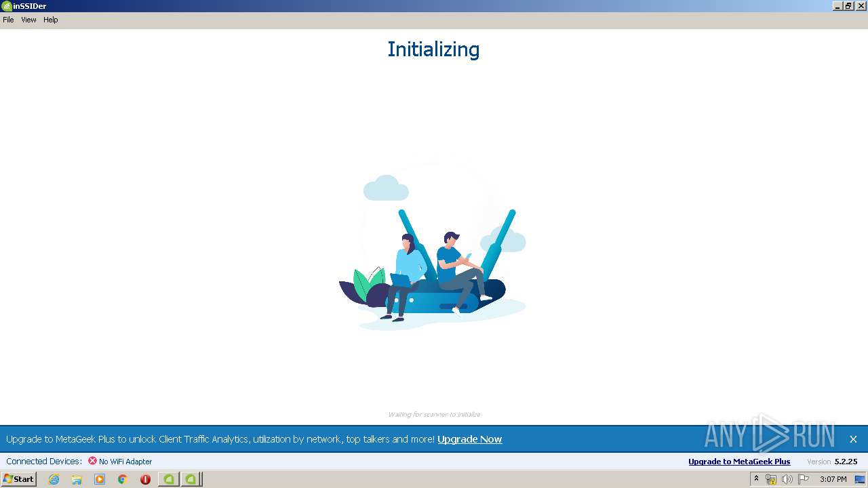Click Show desktop button in taskbar corner
Image resolution: width=868 pixels, height=488 pixels.
[x=861, y=479]
